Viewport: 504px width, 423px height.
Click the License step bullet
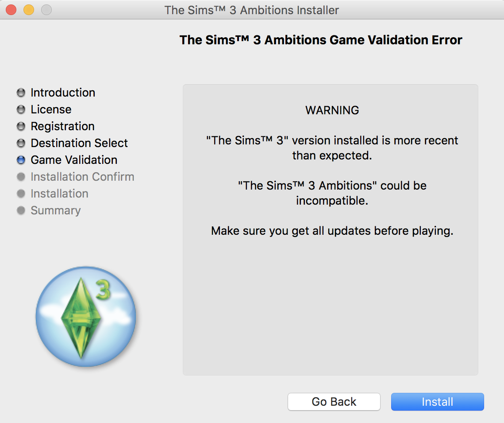click(21, 109)
